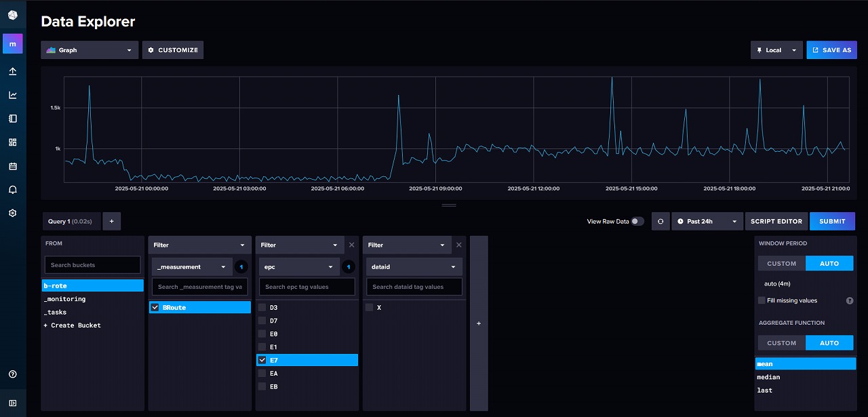Switch Aggregate Function to AUTO
868x417 pixels.
(829, 343)
